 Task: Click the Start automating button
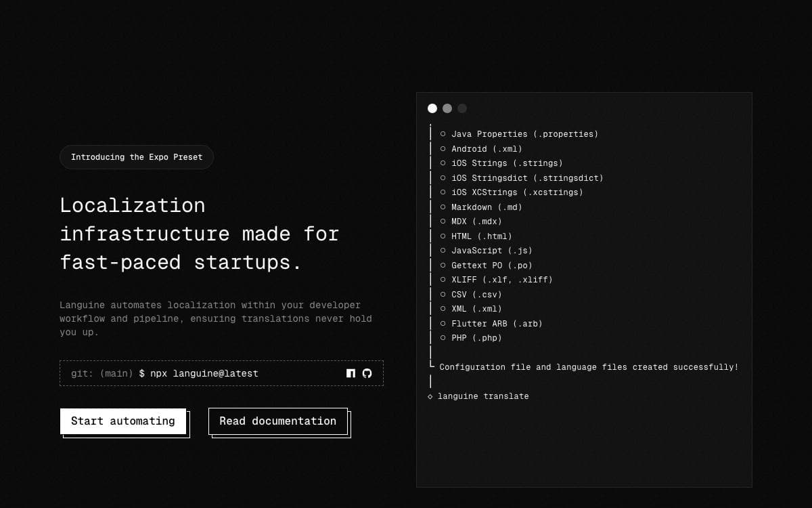(123, 421)
